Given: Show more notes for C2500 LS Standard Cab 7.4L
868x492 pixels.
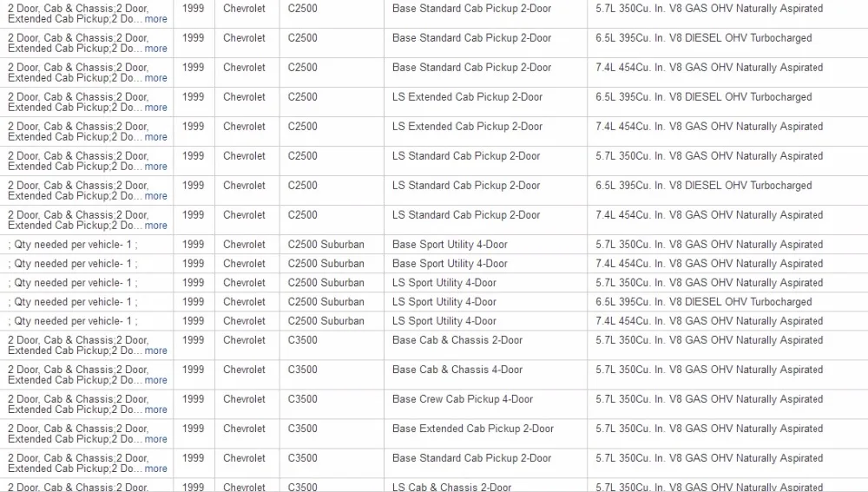Looking at the screenshot, I should 155,226.
